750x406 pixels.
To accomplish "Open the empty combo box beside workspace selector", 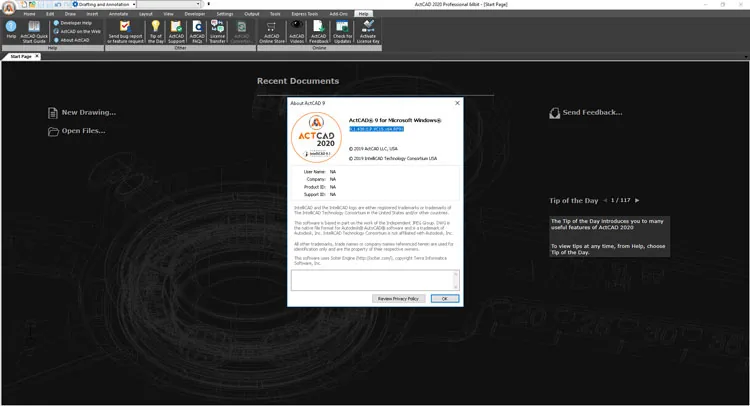I will pos(170,4).
